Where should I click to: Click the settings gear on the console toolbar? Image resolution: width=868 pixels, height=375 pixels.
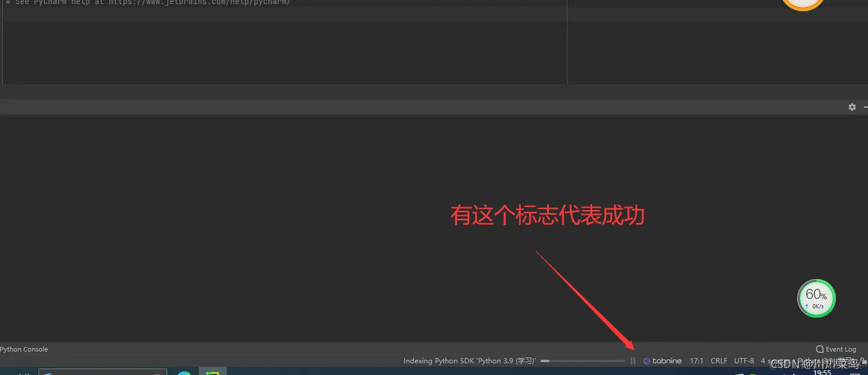click(x=852, y=107)
